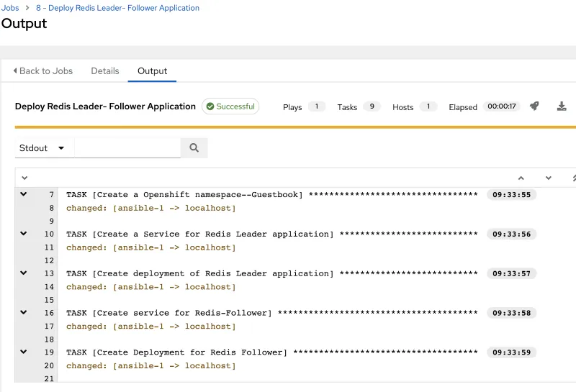Collapse the service for Redis-Follower task
Image resolution: width=576 pixels, height=392 pixels.
(24, 313)
